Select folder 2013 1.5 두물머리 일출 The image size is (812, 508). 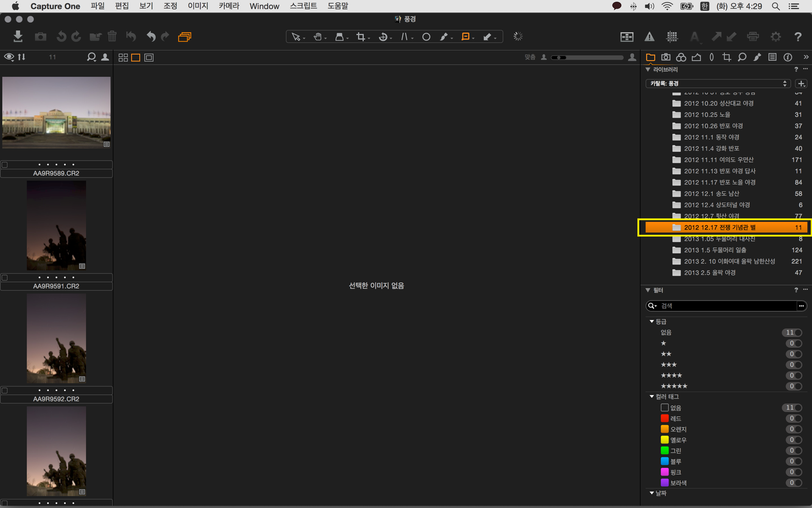pos(715,250)
